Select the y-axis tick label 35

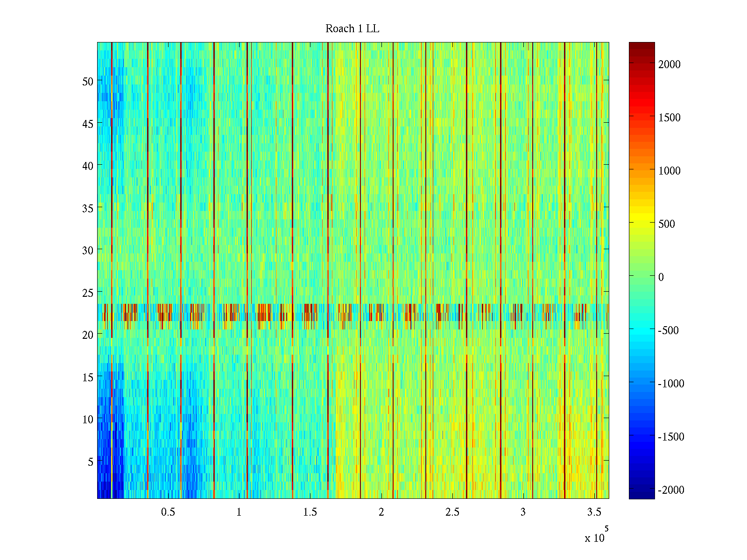click(x=88, y=208)
